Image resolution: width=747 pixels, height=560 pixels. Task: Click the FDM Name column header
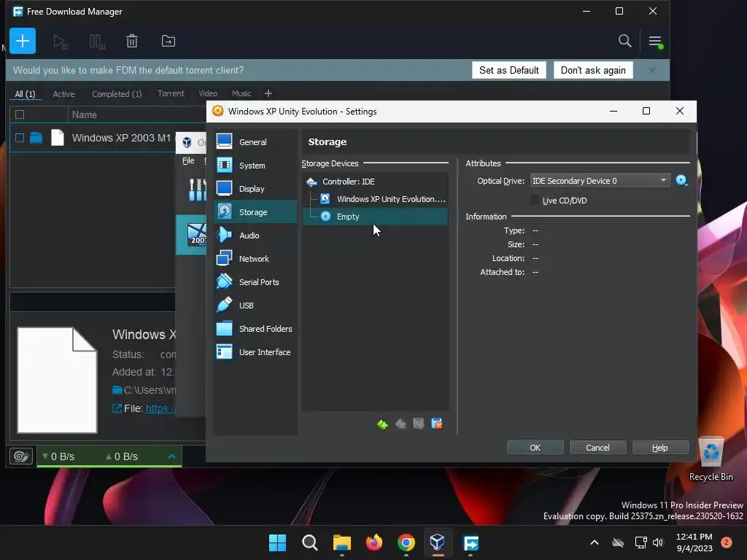(85, 114)
